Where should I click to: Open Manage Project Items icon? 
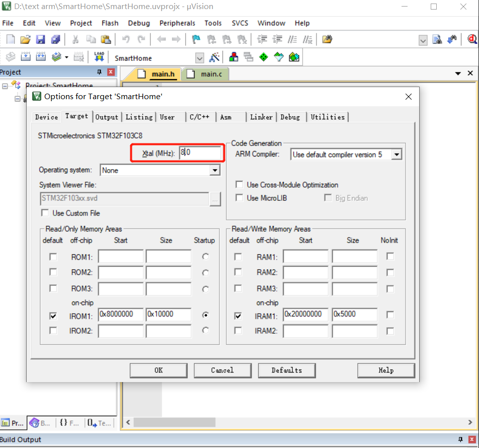(233, 57)
